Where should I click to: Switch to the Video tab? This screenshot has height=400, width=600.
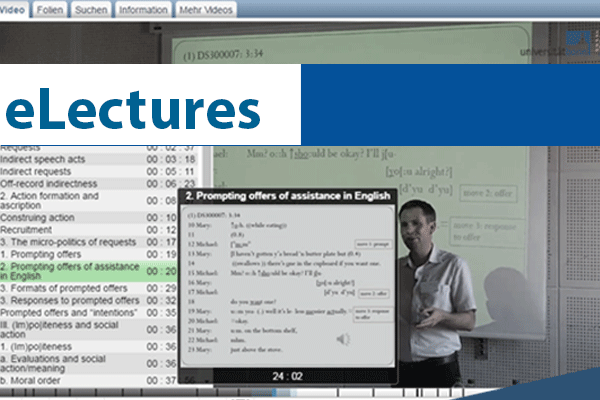[x=13, y=9]
